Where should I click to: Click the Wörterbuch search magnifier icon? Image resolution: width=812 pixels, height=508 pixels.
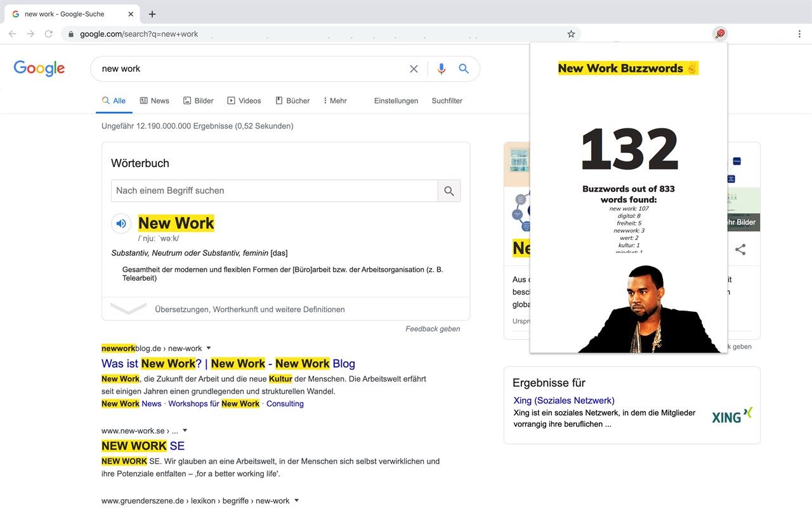click(x=449, y=190)
